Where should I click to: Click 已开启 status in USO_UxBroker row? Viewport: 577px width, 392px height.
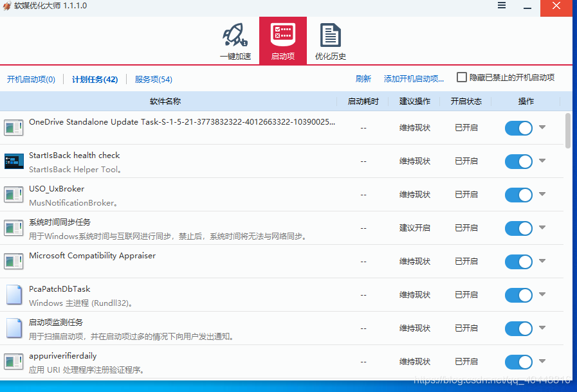[x=466, y=195]
